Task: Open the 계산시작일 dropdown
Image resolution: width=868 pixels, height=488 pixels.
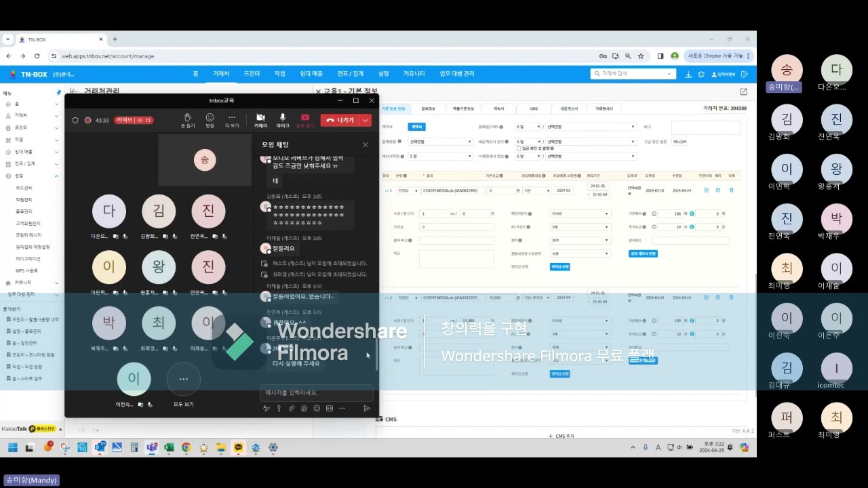Action: 440,156
